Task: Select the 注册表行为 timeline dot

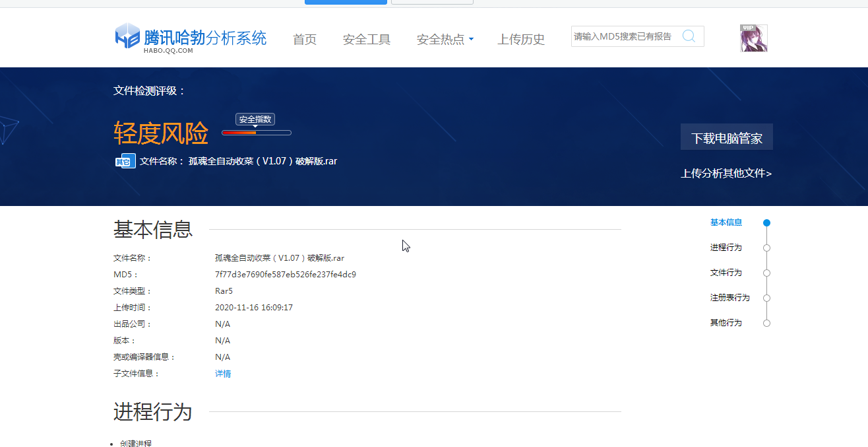Action: [x=766, y=298]
